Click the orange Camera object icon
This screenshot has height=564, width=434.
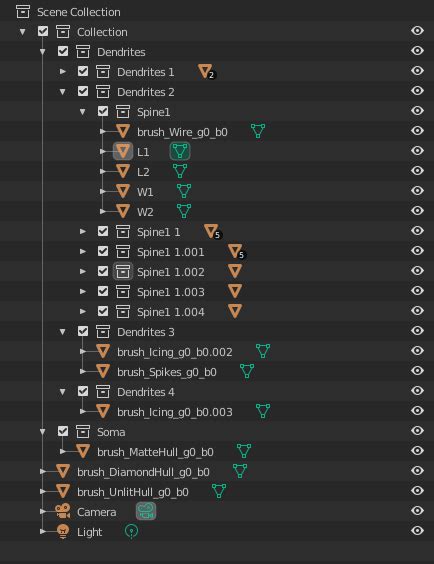point(63,511)
